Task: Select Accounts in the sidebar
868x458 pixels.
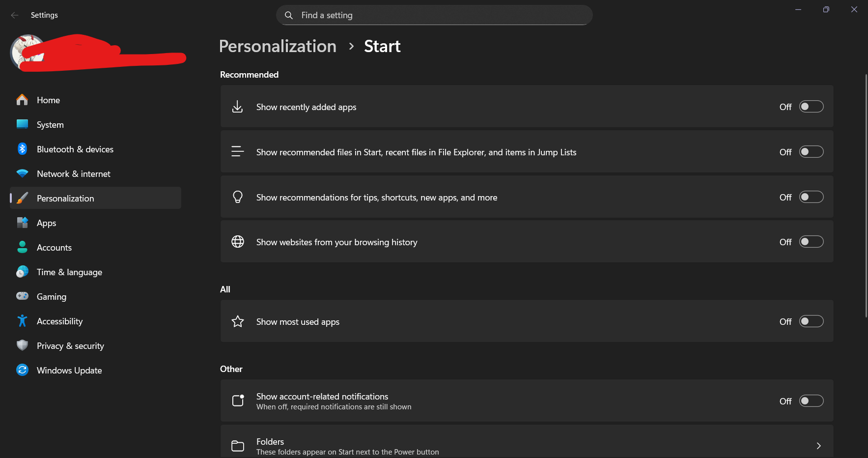Action: (x=54, y=248)
